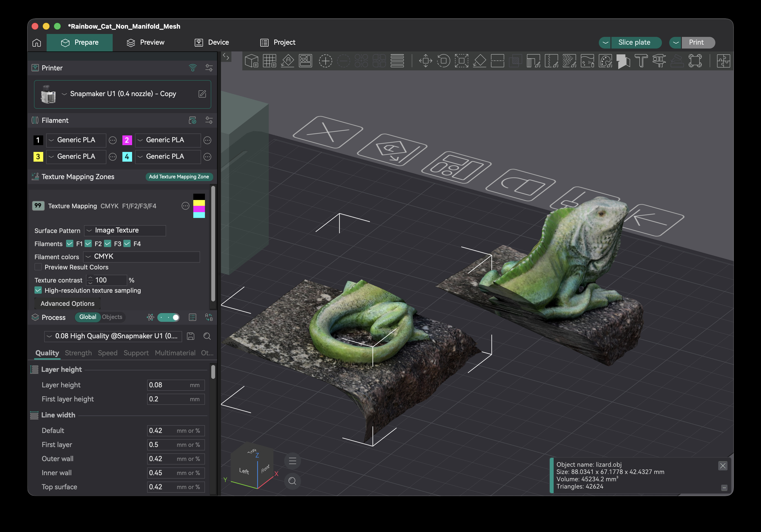Click the cyan filament 4 color swatch
The width and height of the screenshot is (761, 532).
pos(127,157)
